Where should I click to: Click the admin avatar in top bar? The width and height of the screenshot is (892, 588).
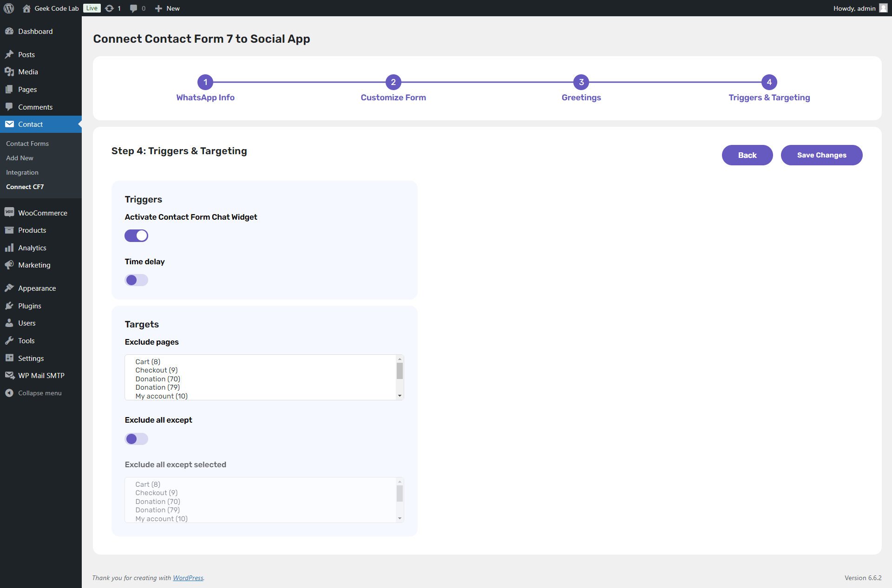(x=883, y=8)
